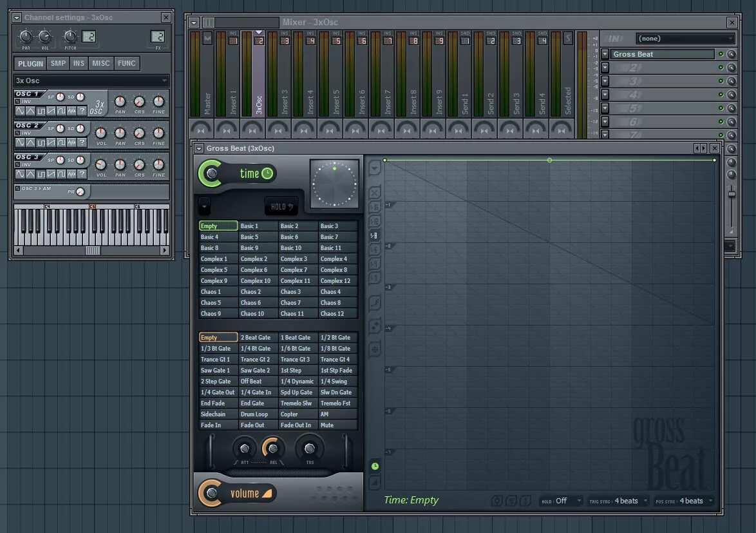Click OSC 1 CRS coarse tune knob
Screen dimensions: 756x533
click(139, 101)
